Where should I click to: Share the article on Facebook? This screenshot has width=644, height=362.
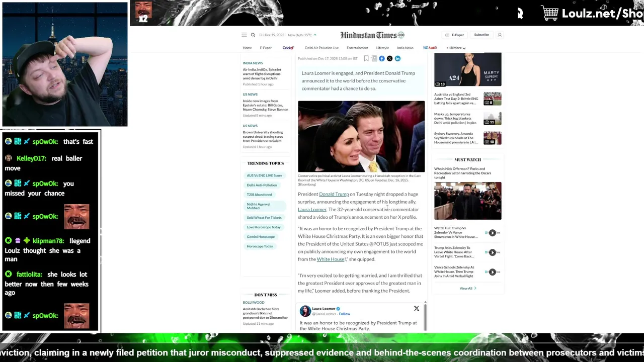tap(382, 58)
